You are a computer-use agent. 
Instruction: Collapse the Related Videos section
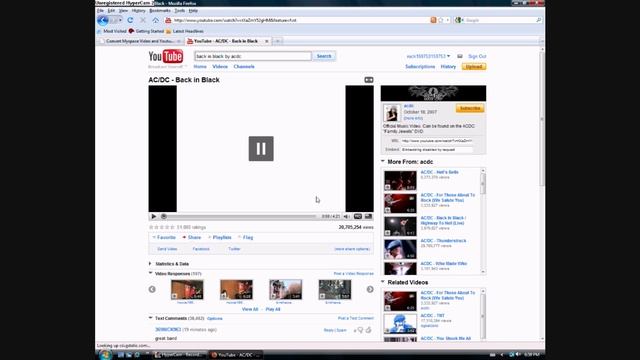[x=383, y=282]
